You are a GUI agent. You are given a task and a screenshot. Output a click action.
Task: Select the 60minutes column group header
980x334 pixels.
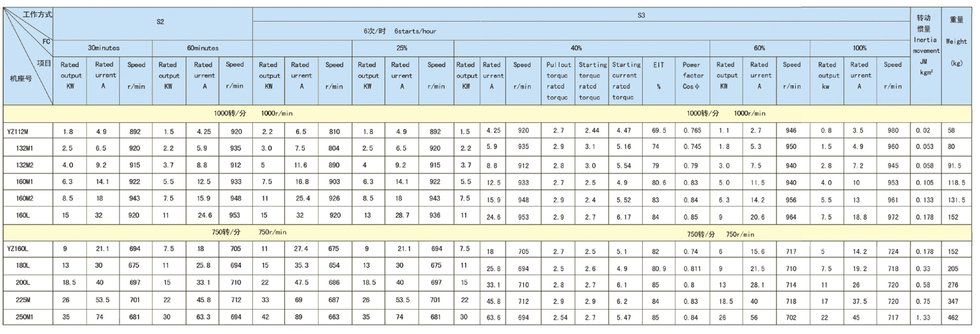tap(203, 48)
